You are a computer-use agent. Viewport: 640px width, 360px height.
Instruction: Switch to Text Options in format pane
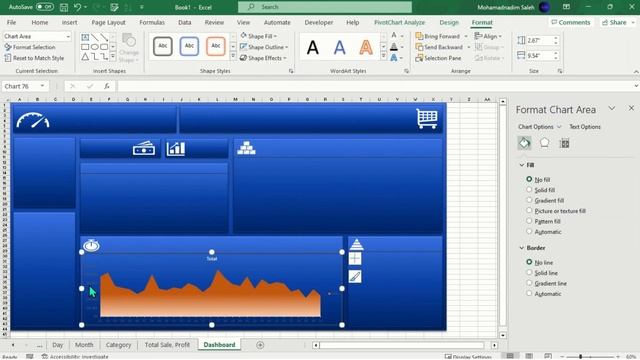click(x=585, y=127)
